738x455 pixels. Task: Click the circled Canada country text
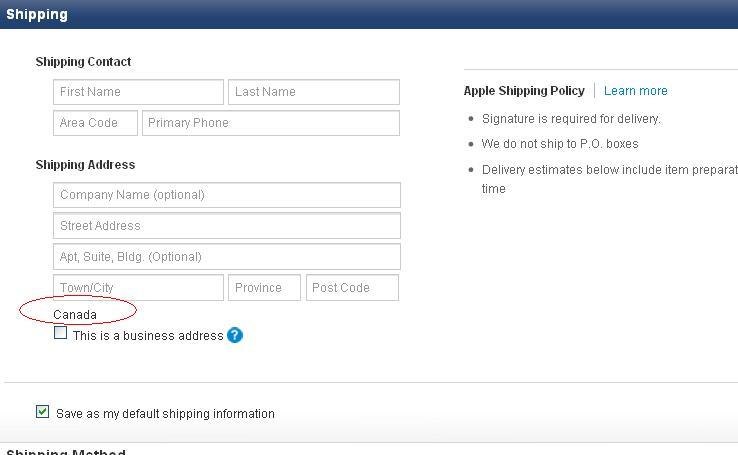coord(75,315)
